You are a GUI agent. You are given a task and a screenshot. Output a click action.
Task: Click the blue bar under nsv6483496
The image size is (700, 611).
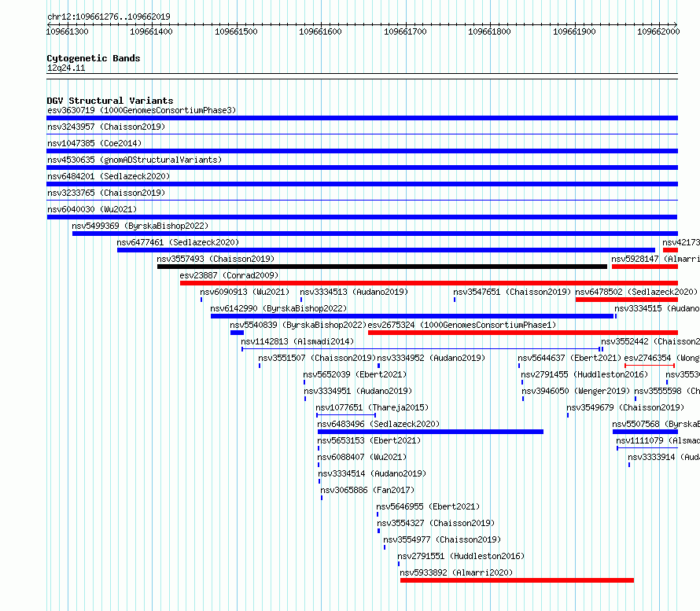tap(430, 432)
